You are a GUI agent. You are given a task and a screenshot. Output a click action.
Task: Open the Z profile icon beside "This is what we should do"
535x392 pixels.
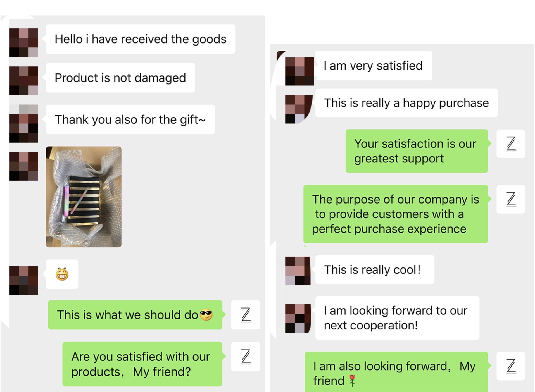tap(246, 315)
